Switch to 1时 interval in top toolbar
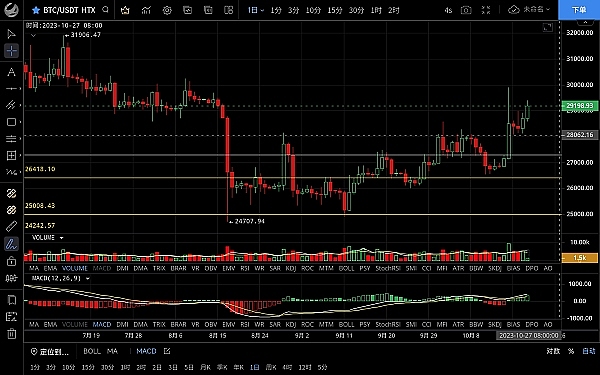The width and height of the screenshot is (600, 375). [376, 10]
